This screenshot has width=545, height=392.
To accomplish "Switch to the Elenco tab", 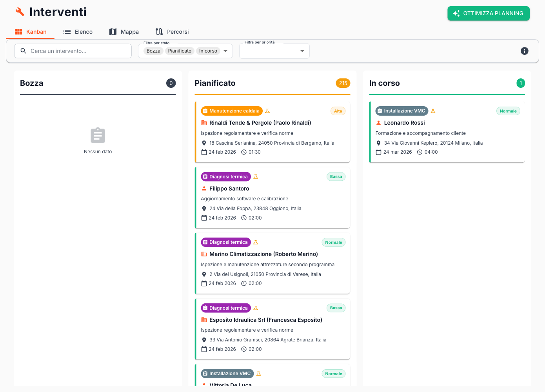I will click(78, 32).
